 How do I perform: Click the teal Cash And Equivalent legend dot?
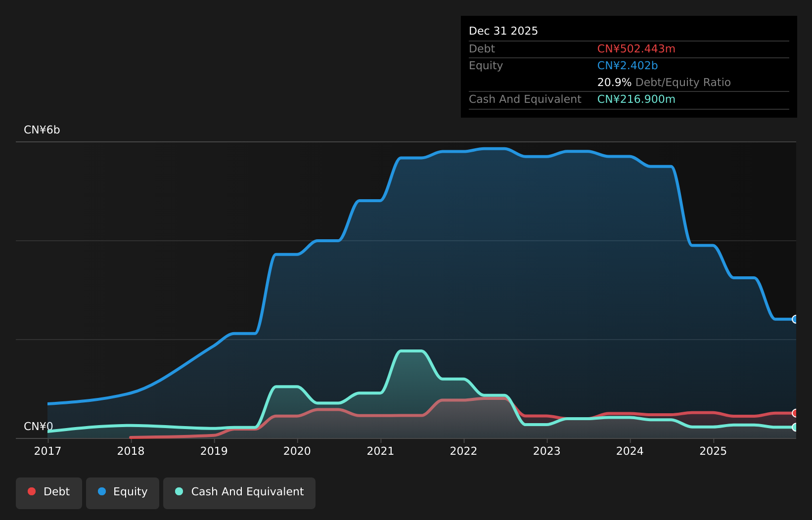pos(179,491)
